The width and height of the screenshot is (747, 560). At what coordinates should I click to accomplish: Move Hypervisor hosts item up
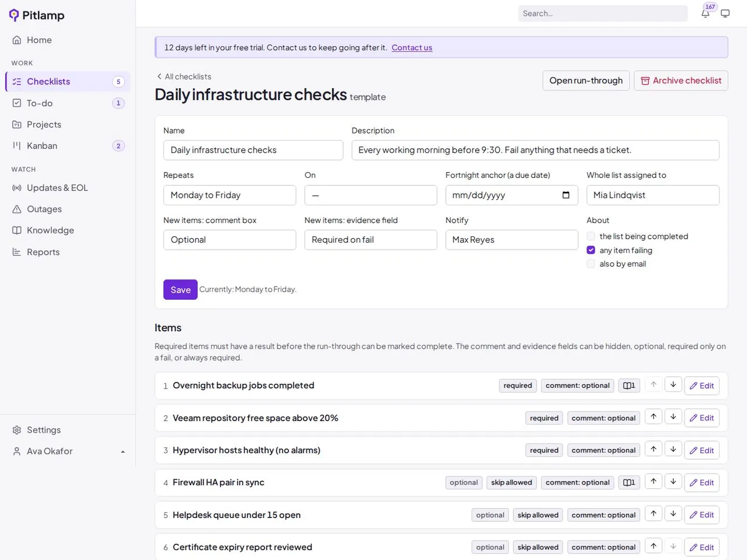(654, 450)
